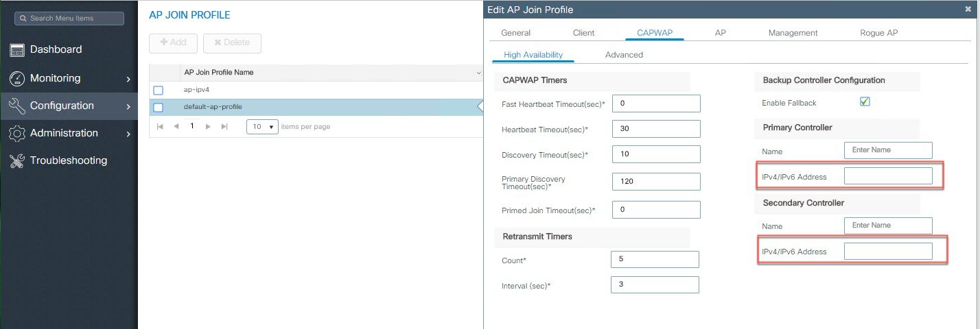The height and width of the screenshot is (329, 980).
Task: Click the Configuration wrench icon
Action: [17, 106]
